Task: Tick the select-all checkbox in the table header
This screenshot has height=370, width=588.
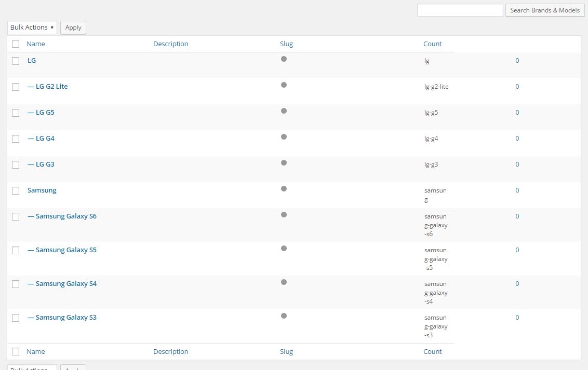Action: tap(16, 44)
